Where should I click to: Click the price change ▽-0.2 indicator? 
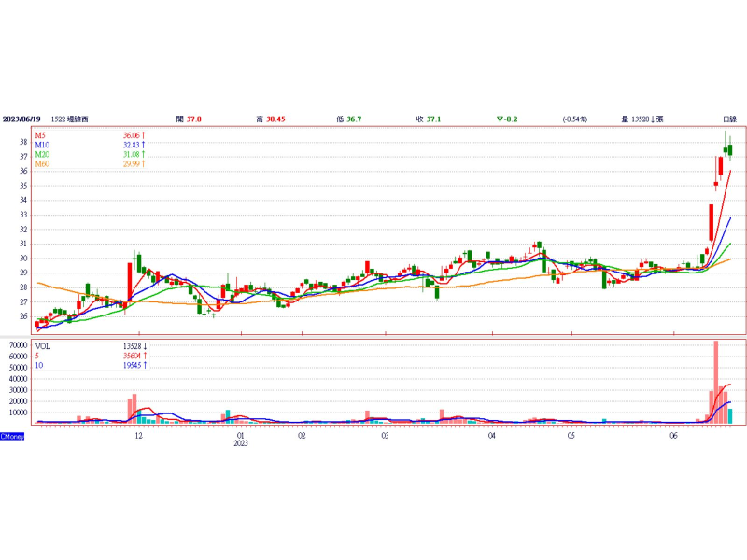tap(508, 119)
